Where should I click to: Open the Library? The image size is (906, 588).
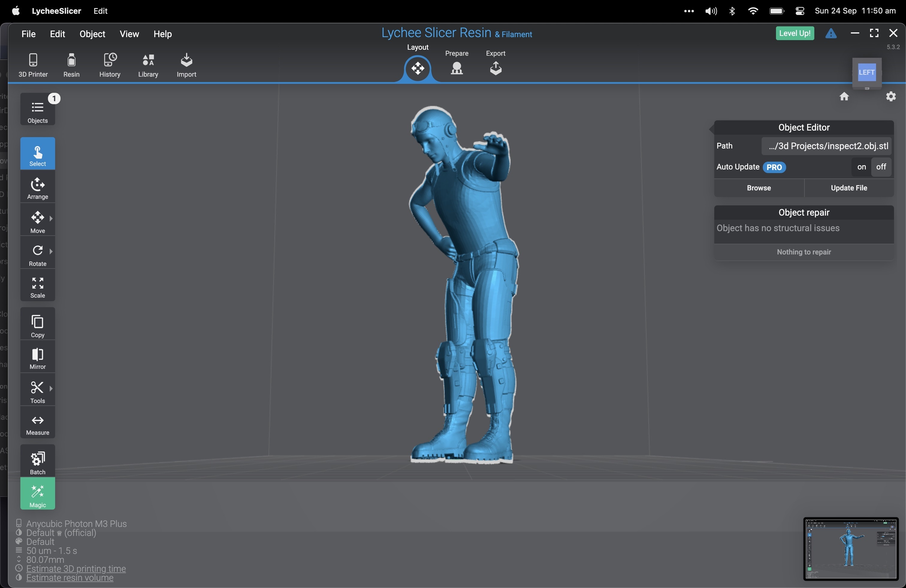pos(148,66)
